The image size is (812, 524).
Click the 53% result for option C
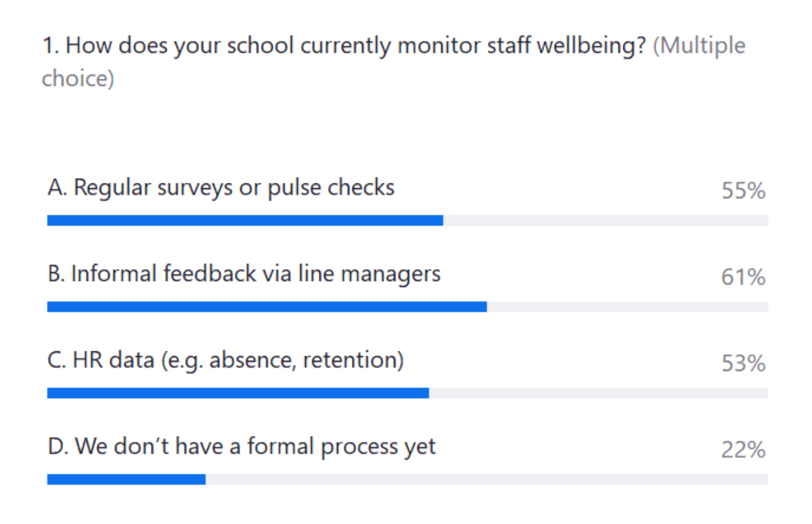click(x=743, y=364)
